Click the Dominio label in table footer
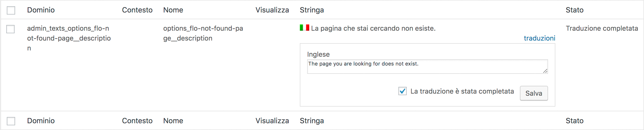Image resolution: width=644 pixels, height=130 pixels. (41, 121)
